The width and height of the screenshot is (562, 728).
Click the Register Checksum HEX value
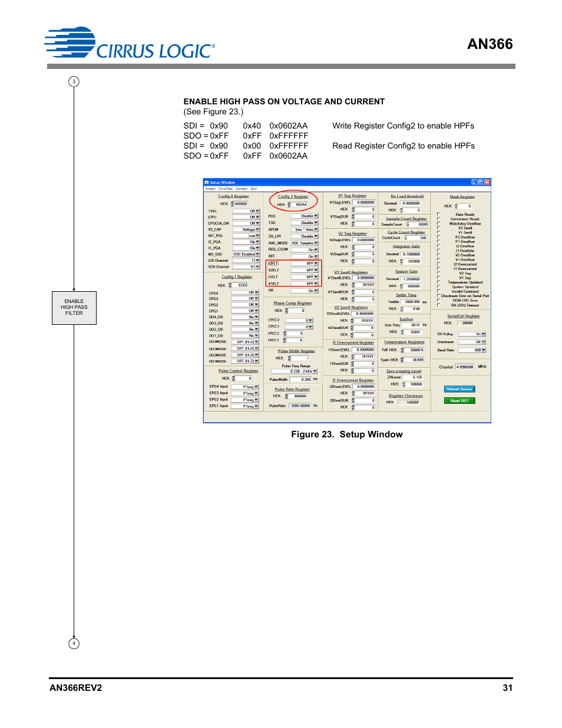[409, 402]
